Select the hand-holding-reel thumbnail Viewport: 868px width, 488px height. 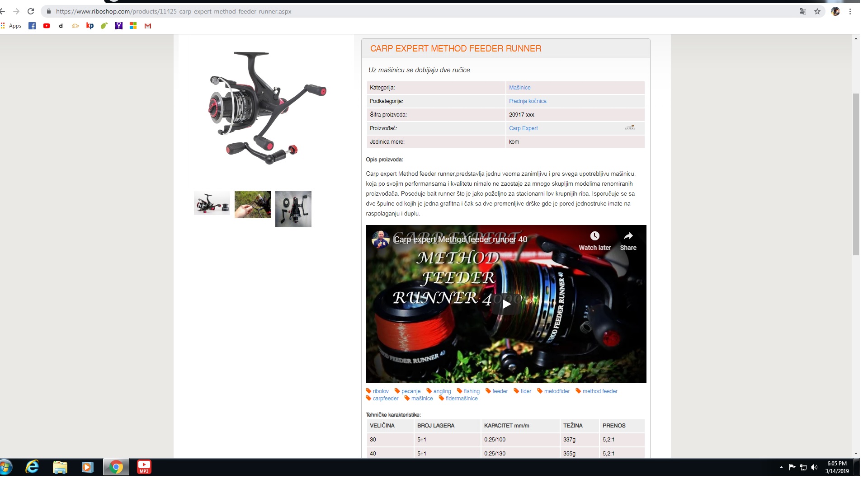tap(253, 205)
